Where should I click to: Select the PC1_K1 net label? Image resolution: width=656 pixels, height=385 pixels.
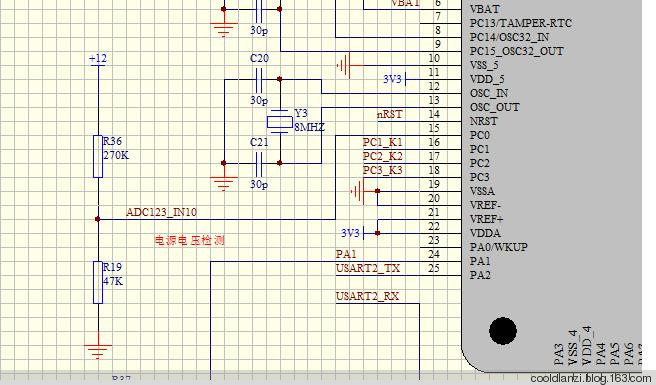[382, 142]
